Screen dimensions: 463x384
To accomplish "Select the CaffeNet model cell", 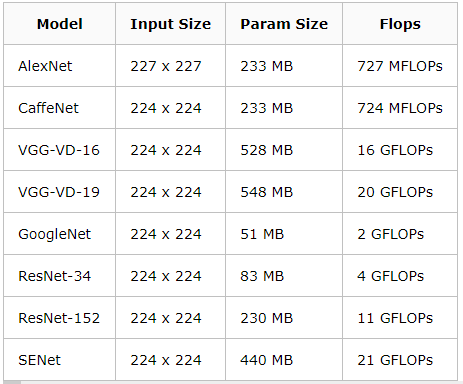I will [60, 108].
